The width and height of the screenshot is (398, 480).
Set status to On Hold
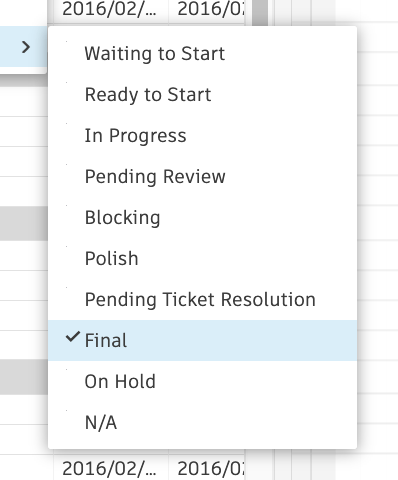click(x=202, y=381)
